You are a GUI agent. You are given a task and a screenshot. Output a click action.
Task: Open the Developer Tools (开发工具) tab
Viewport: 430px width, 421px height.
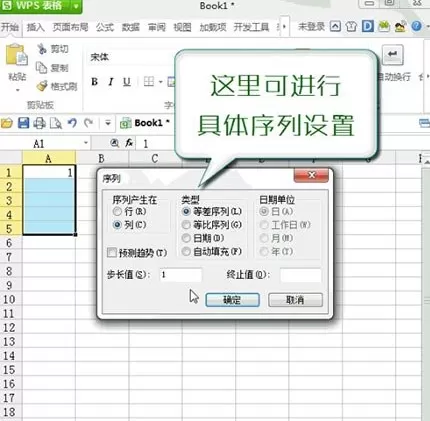pos(251,27)
